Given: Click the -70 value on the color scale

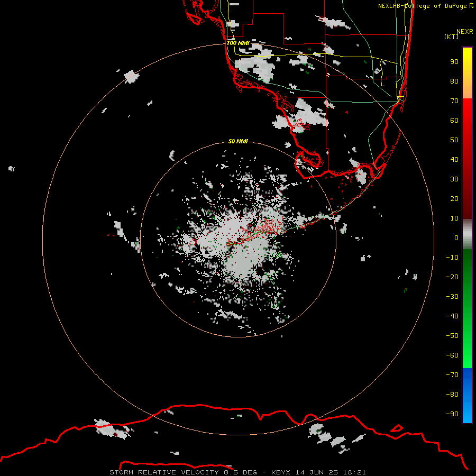Looking at the screenshot, I should pos(452,375).
